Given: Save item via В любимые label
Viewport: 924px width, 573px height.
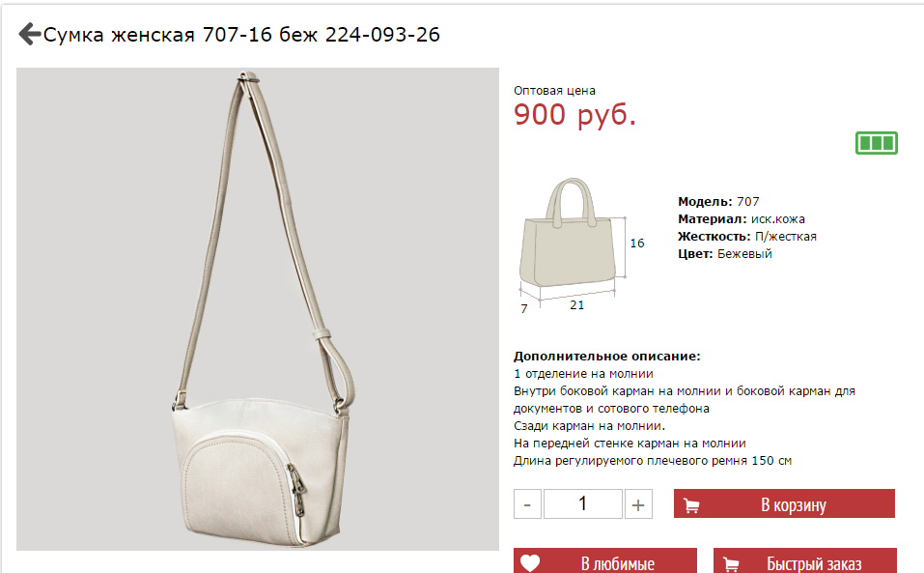Looking at the screenshot, I should [618, 564].
